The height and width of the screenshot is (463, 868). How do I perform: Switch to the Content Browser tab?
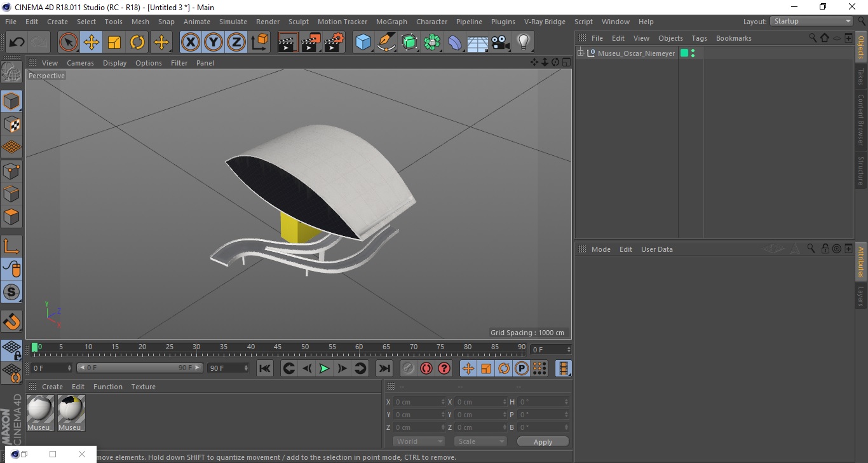click(861, 120)
